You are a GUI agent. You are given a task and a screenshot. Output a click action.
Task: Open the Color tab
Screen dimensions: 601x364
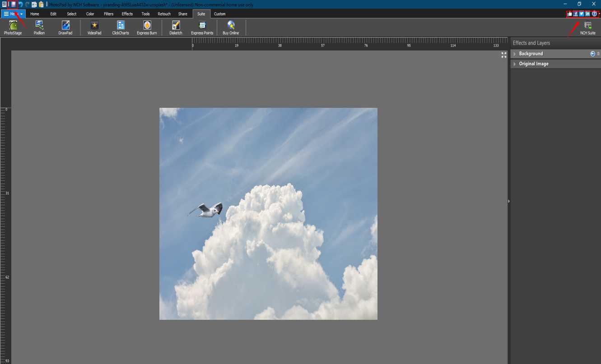pos(90,14)
